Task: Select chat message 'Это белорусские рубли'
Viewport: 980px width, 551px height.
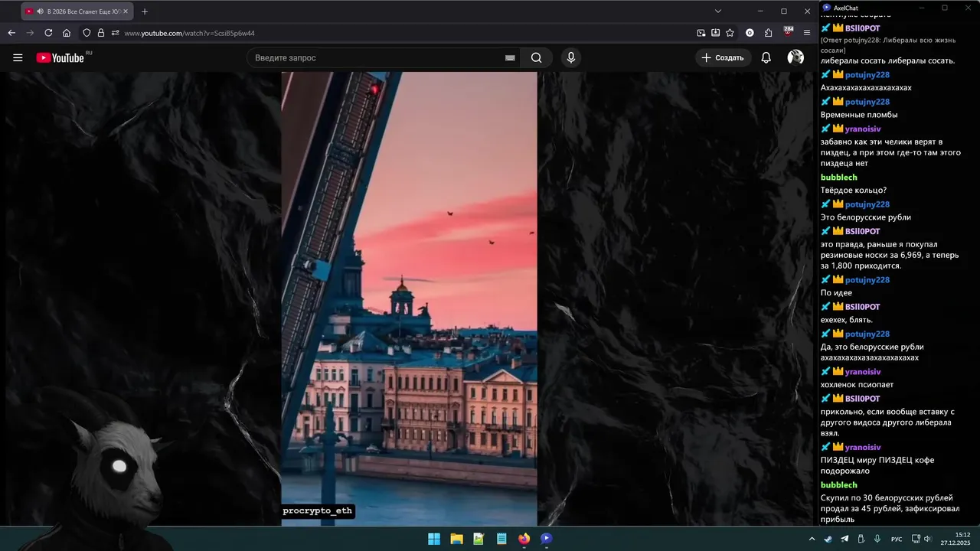Action: [866, 217]
